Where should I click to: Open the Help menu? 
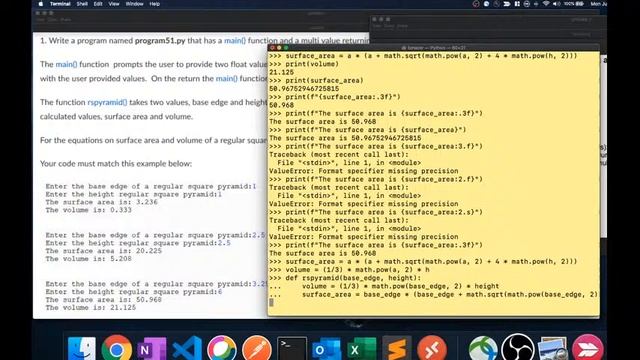155,4
